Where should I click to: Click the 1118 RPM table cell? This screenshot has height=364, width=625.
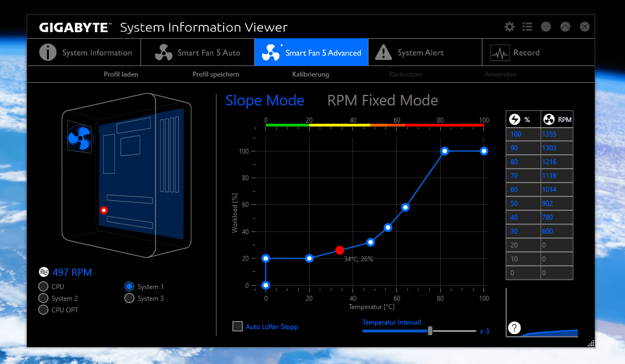[557, 176]
